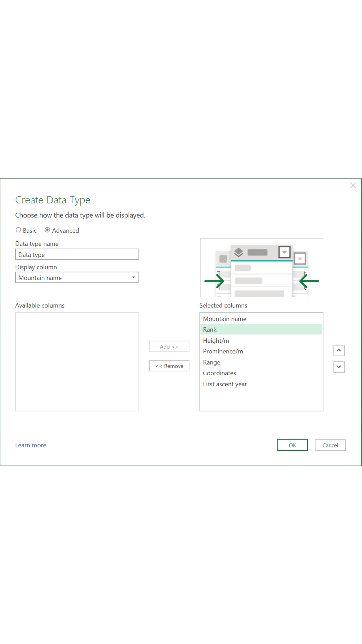Select the First ascent year column entry
The width and height of the screenshot is (362, 644).
pos(224,384)
